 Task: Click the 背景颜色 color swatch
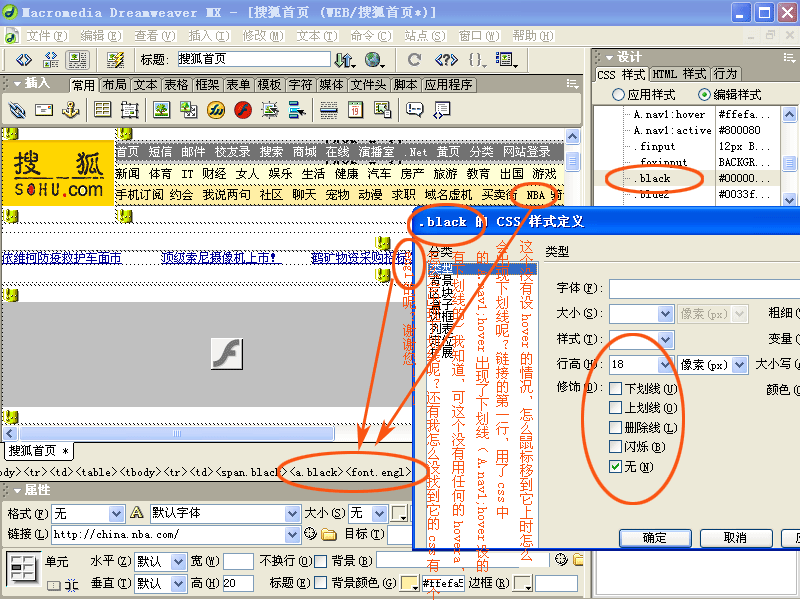410,583
